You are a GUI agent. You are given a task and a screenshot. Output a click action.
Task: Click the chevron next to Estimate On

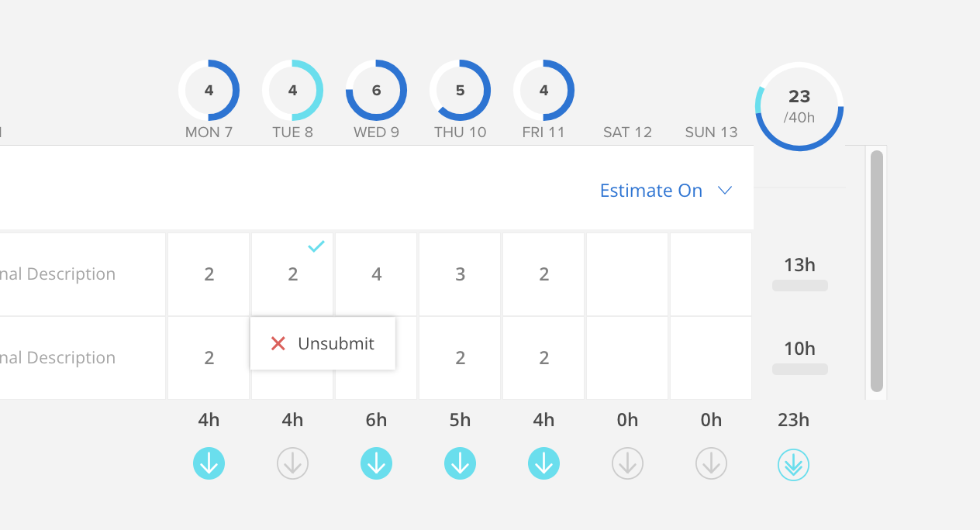coord(725,190)
